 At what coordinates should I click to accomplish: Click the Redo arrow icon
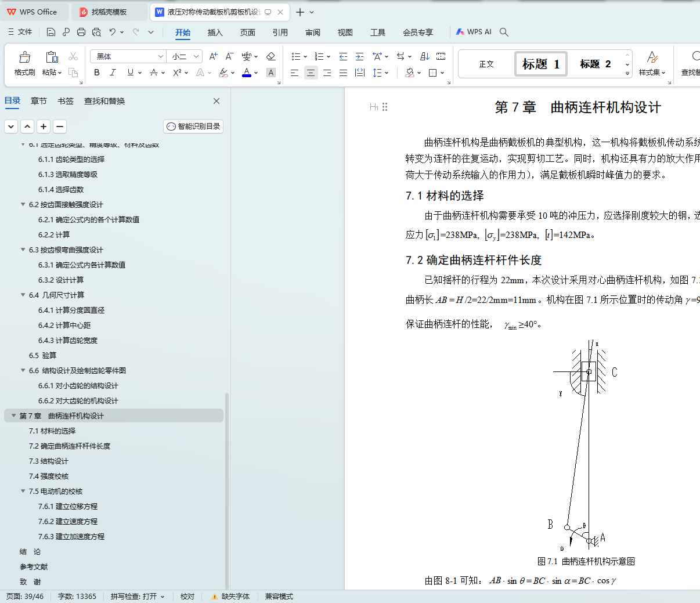coord(136,32)
